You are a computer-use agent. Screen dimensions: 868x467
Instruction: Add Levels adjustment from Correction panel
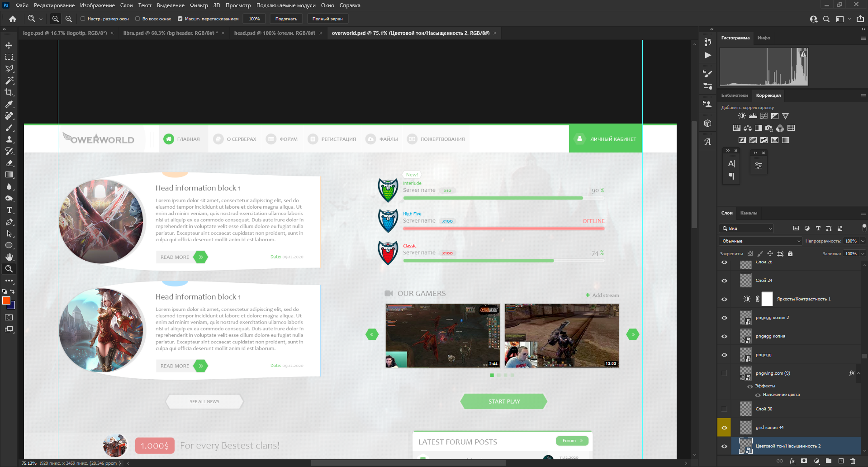point(753,116)
